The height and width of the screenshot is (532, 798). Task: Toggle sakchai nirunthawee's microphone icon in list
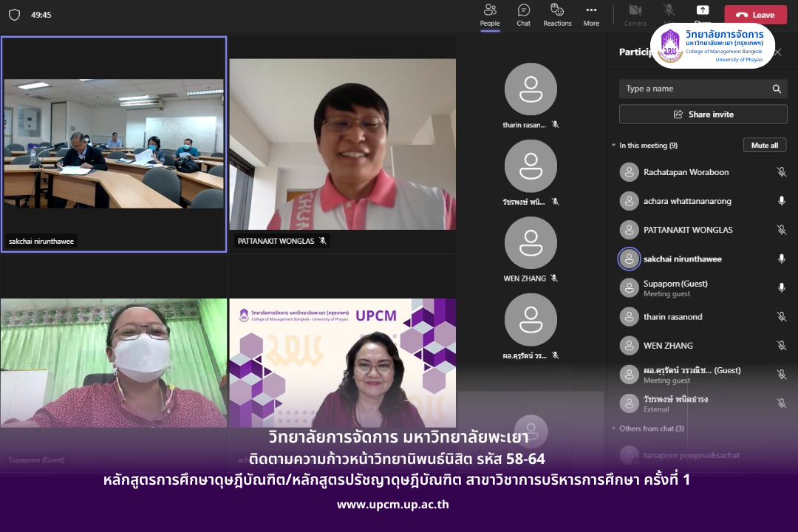[x=781, y=259]
